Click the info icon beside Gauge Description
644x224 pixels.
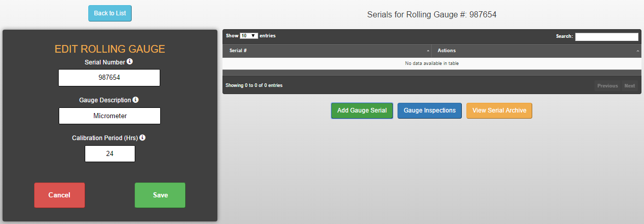coord(136,100)
